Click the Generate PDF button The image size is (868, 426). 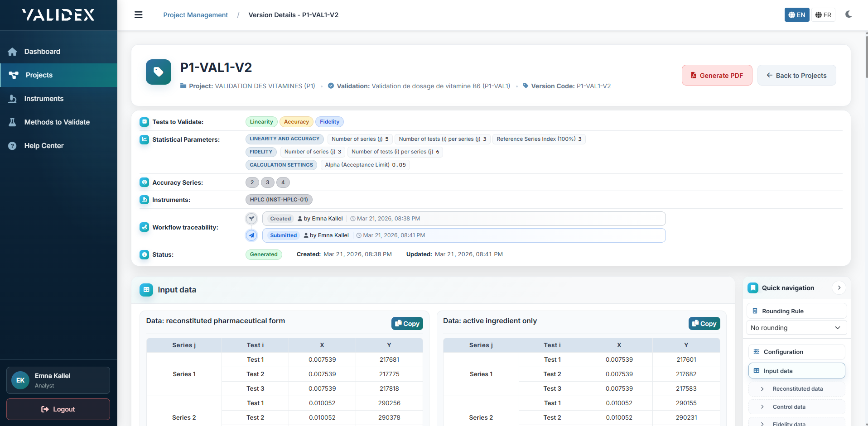click(717, 76)
